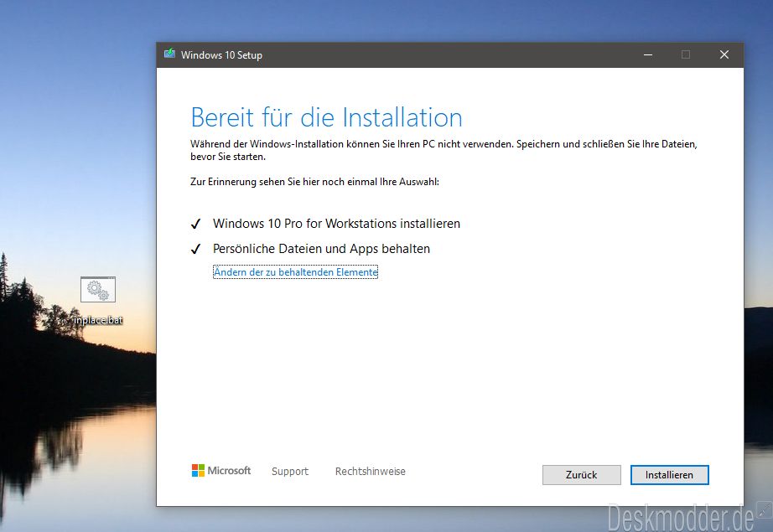Click the Windows 10 Setup title bar icon
Image resolution: width=773 pixels, height=532 pixels.
point(169,54)
